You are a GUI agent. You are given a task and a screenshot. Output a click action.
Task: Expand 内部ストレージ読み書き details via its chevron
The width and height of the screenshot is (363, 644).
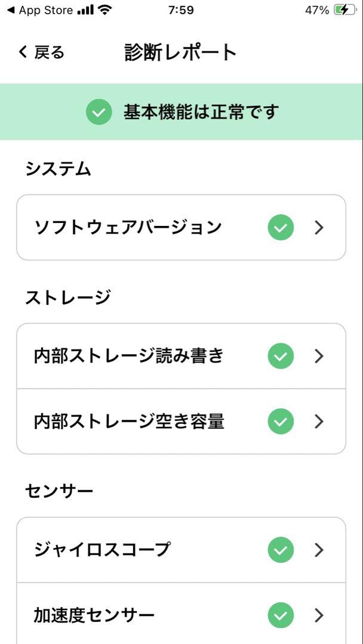(319, 355)
